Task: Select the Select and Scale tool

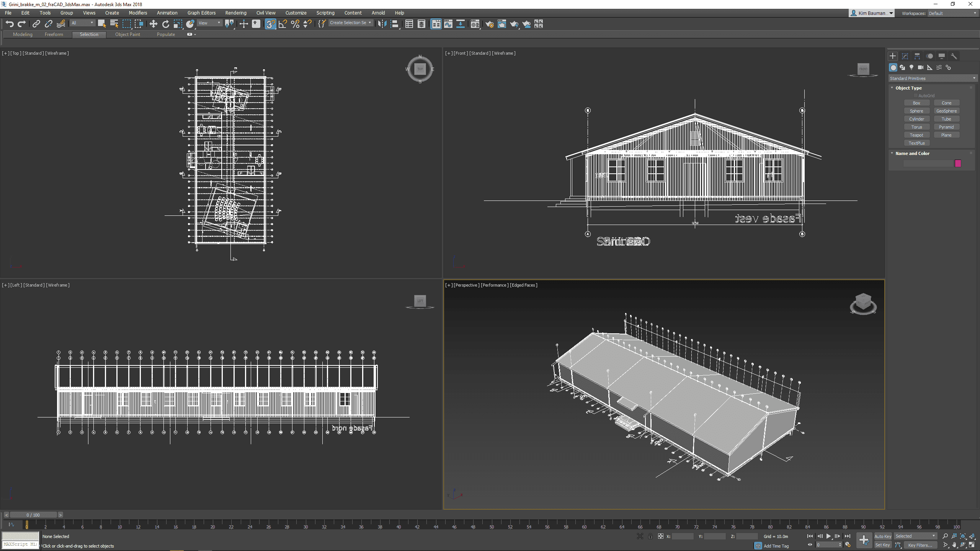Action: [178, 24]
